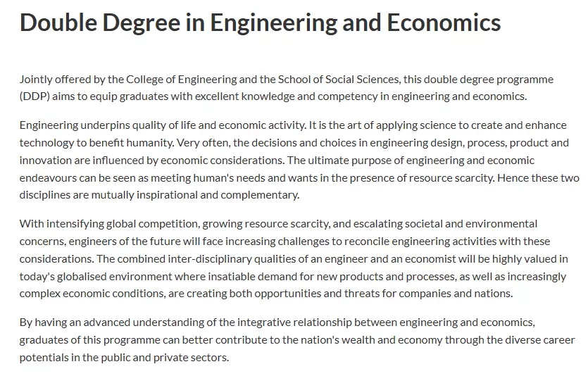
Task: Click 'disciplines are mutually inspirational and complementary'
Action: click(x=159, y=195)
